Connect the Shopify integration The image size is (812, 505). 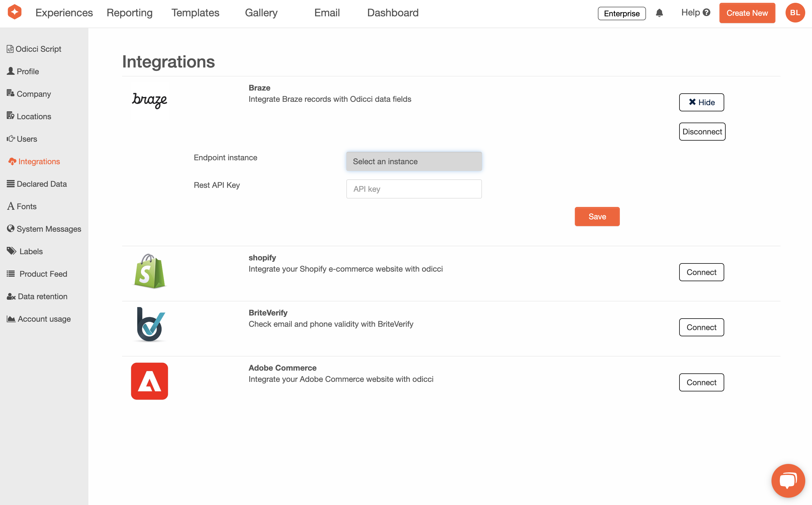[x=701, y=272]
